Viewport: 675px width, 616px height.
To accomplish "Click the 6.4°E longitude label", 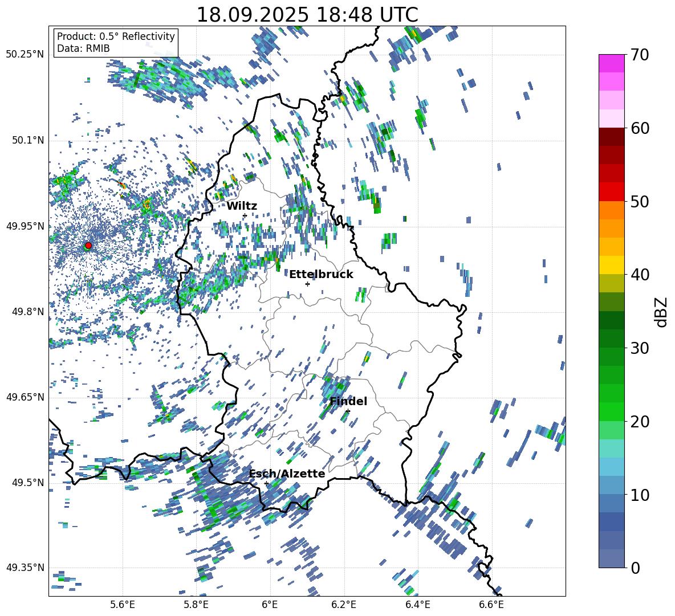I will coord(418,605).
